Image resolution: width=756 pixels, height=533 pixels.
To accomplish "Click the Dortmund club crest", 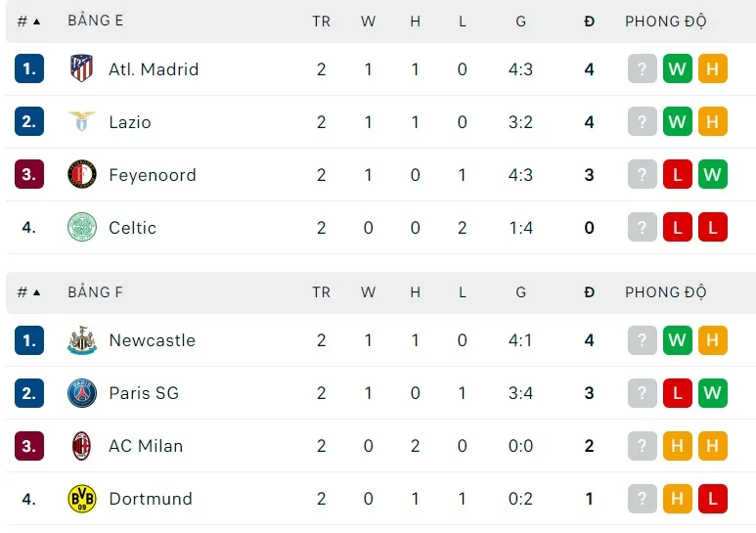I will (x=82, y=499).
